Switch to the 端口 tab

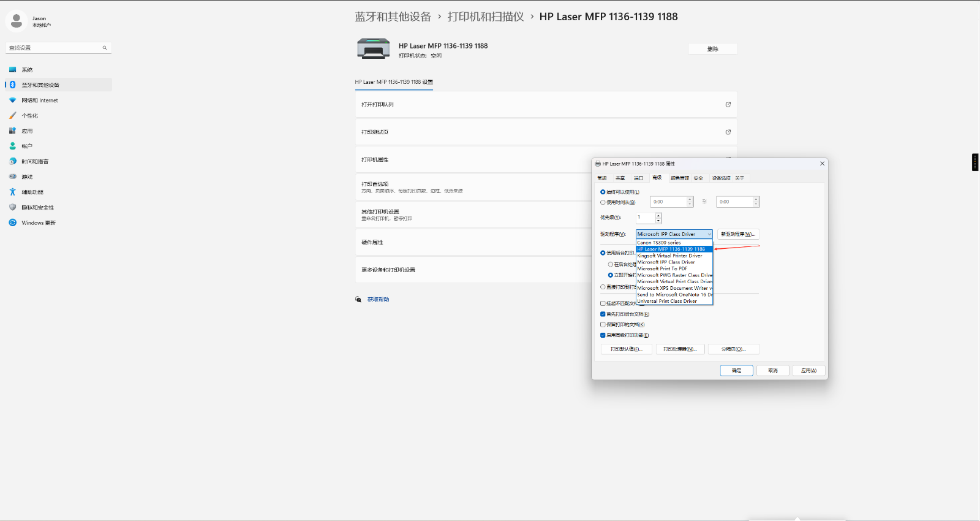pyautogui.click(x=638, y=178)
